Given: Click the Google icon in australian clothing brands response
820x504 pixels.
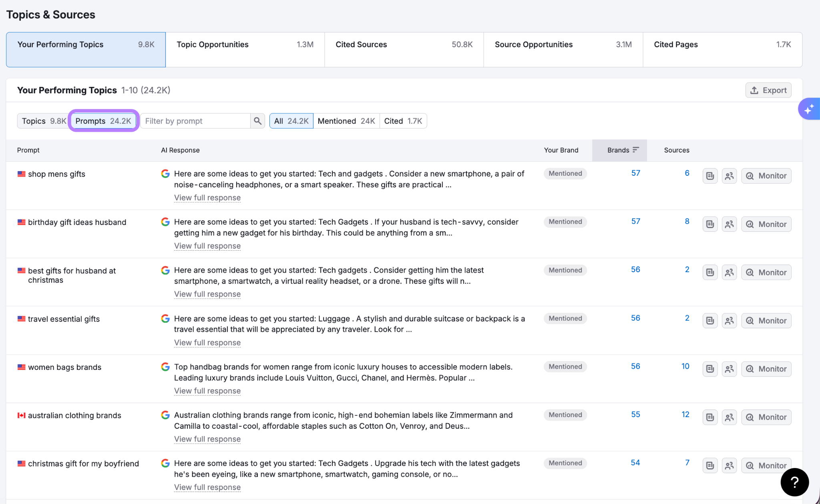Looking at the screenshot, I should click(x=165, y=415).
